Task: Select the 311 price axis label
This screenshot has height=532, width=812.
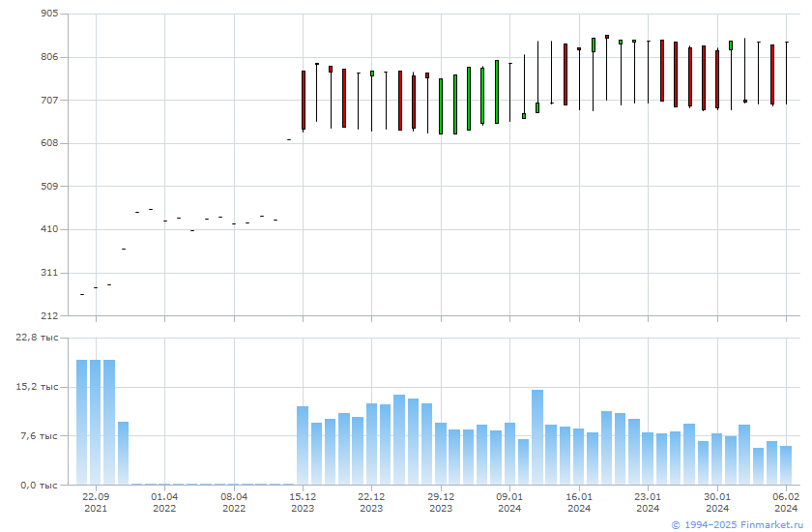Action: click(49, 273)
